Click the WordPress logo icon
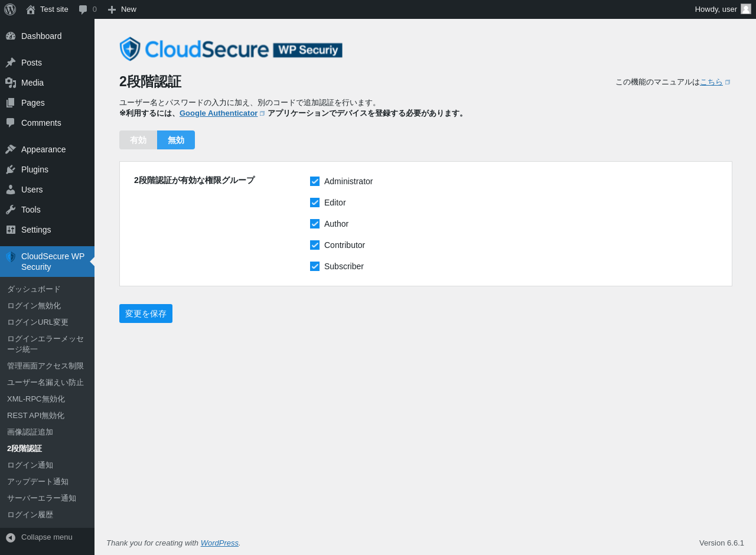Viewport: 756px width, 555px height. coord(10,9)
